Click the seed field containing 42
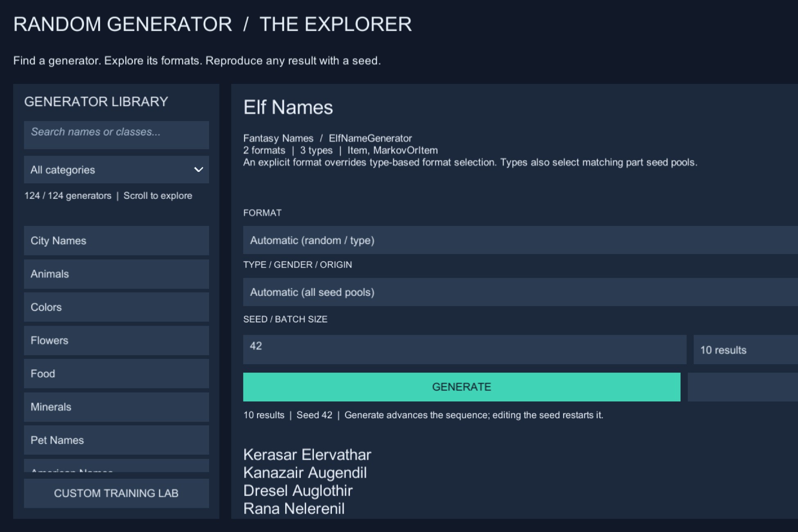Screen dimensions: 798x532 [x=464, y=349]
